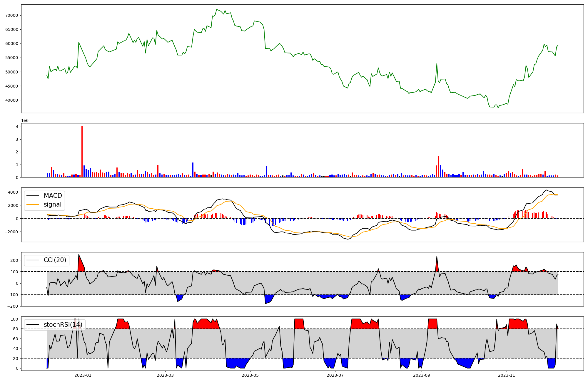Viewport: 588px width, 382px height.
Task: Click the tallest red volume bar
Action: tap(82, 152)
